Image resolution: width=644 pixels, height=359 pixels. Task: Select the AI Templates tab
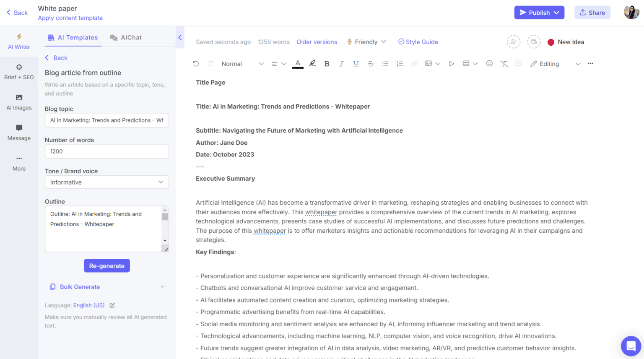(73, 37)
